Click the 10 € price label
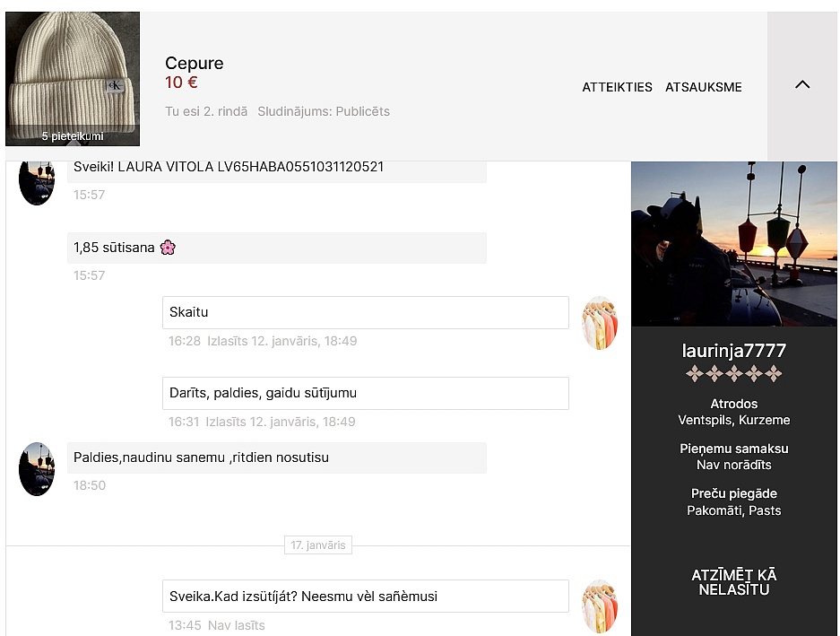 181,83
